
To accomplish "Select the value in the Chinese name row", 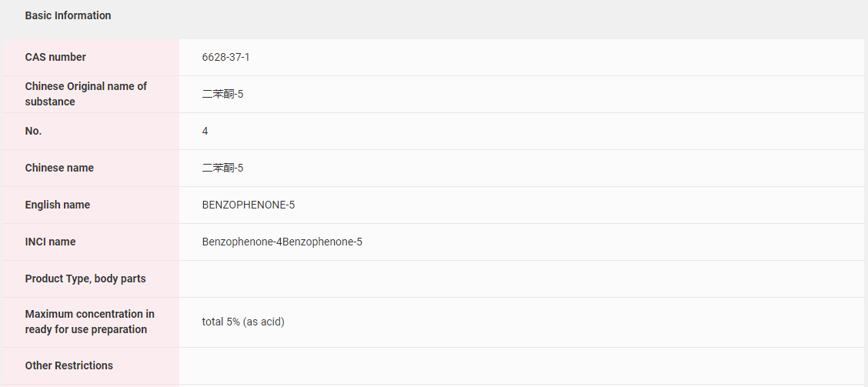I will pyautogui.click(x=222, y=168).
